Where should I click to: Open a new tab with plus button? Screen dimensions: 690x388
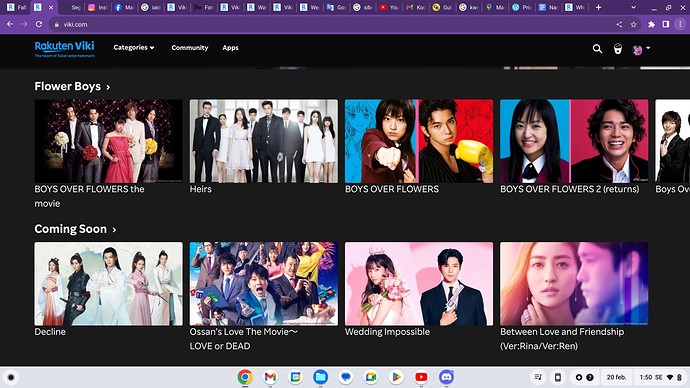tap(598, 7)
